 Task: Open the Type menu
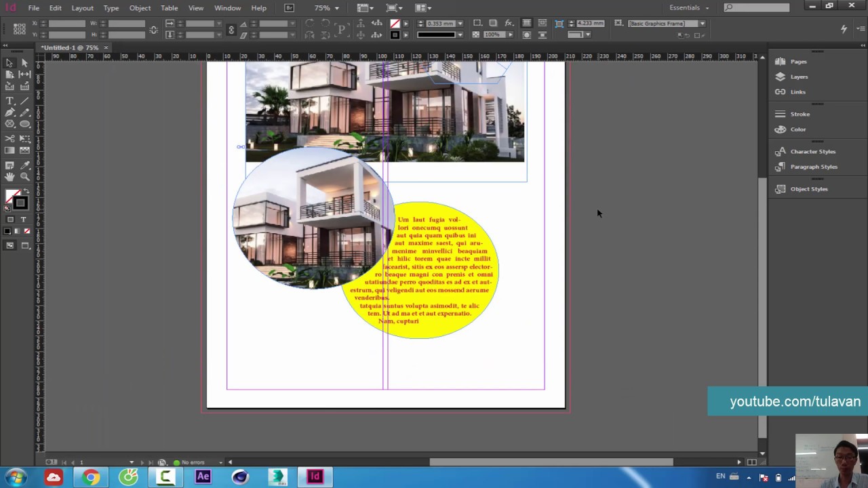pyautogui.click(x=111, y=7)
